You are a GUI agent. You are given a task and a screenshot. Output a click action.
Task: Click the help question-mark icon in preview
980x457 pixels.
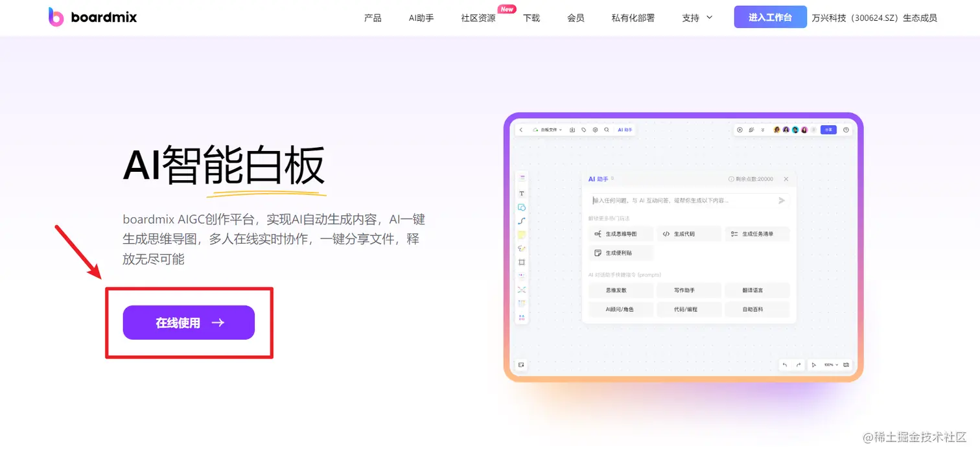[x=846, y=130]
